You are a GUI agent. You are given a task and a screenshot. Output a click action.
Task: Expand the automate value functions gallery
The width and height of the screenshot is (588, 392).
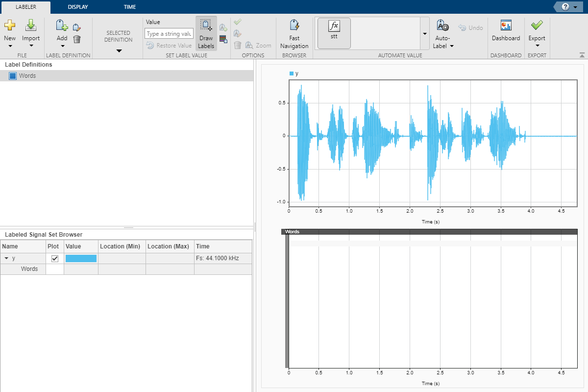click(x=424, y=33)
